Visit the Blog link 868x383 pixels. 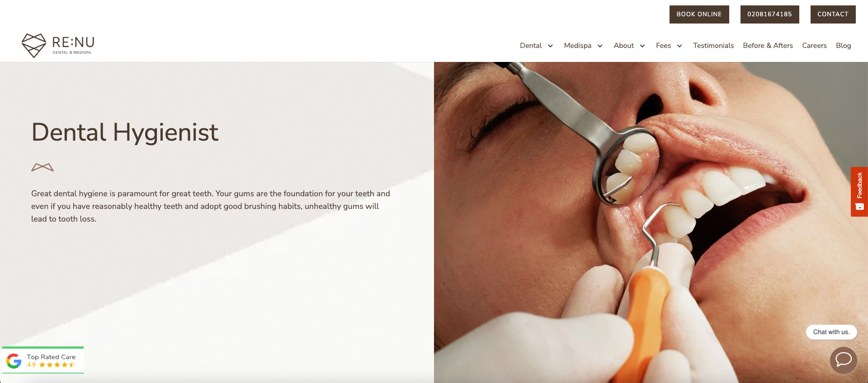[843, 46]
